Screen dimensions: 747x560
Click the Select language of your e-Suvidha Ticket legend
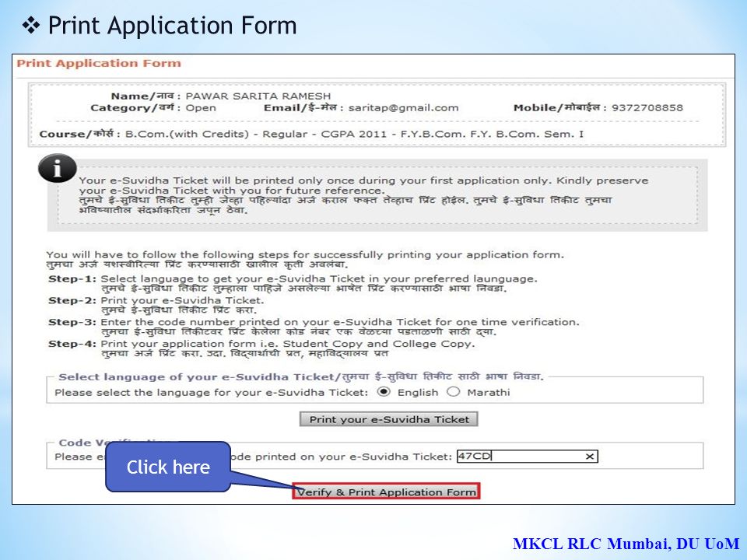[300, 377]
